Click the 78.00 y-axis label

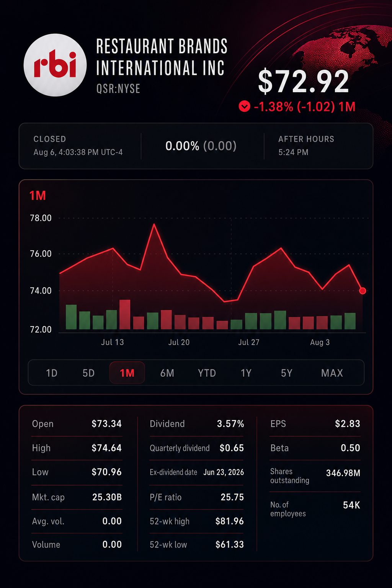(x=41, y=218)
